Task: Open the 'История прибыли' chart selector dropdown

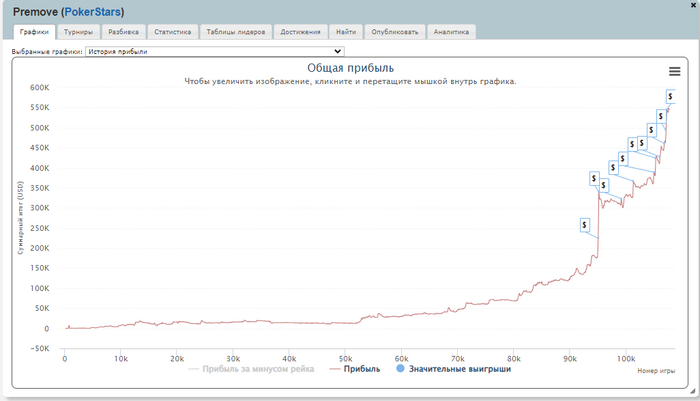Action: pyautogui.click(x=215, y=51)
